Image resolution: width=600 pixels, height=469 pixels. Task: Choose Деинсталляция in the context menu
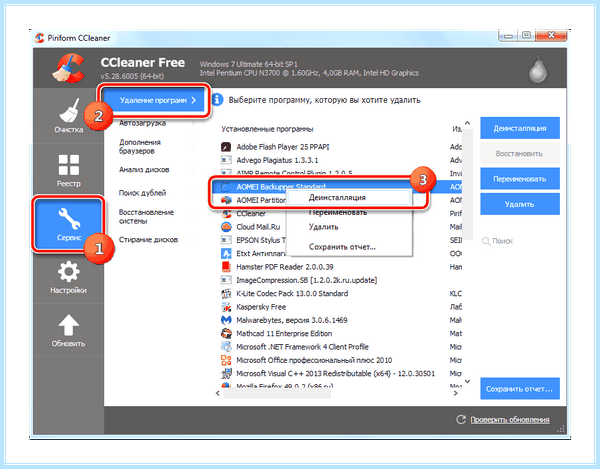349,198
